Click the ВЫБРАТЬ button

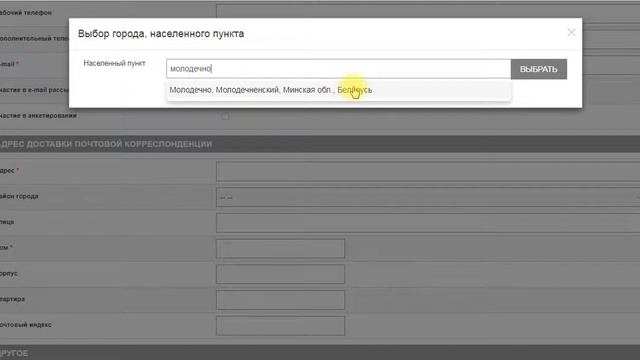point(539,69)
